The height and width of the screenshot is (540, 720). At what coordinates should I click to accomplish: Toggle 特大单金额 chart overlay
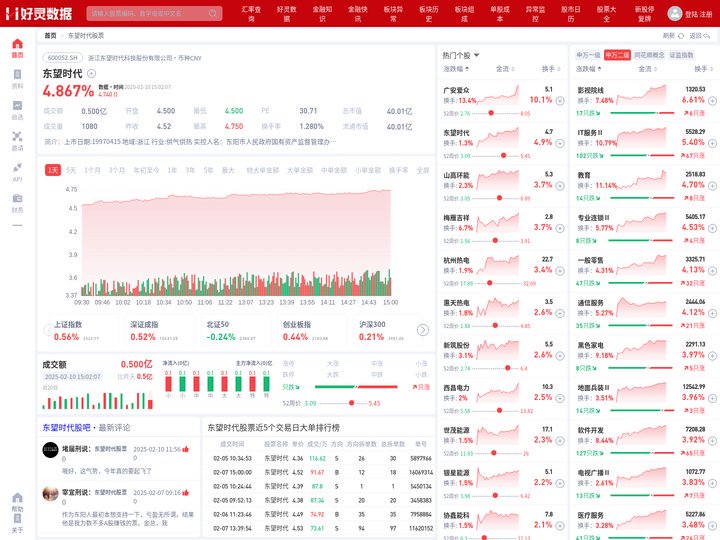pyautogui.click(x=263, y=170)
